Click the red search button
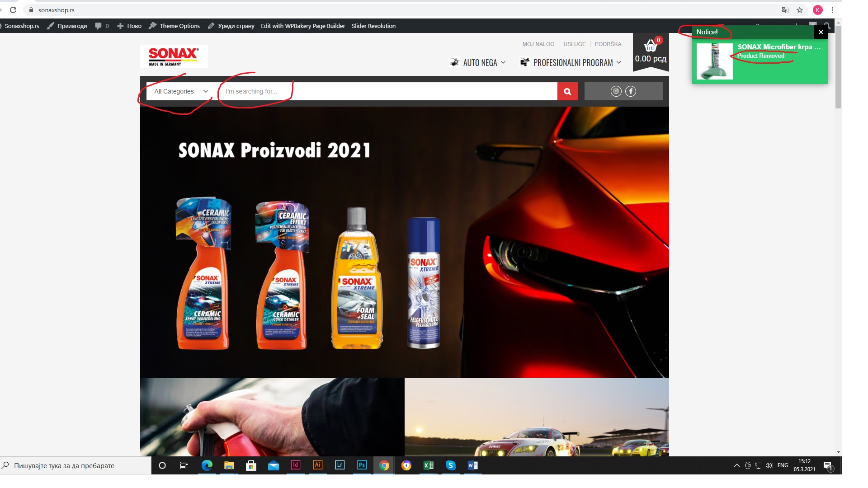 (567, 91)
